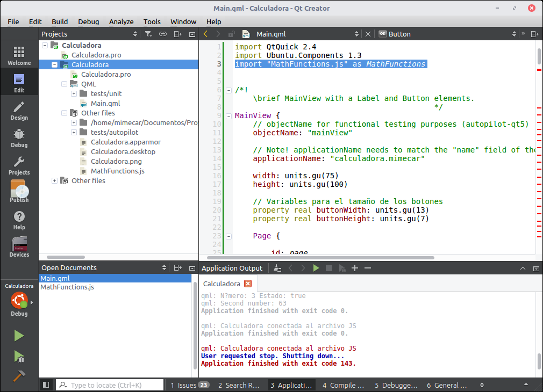Close the Calculadora output tab
543x392 pixels.
(x=248, y=284)
